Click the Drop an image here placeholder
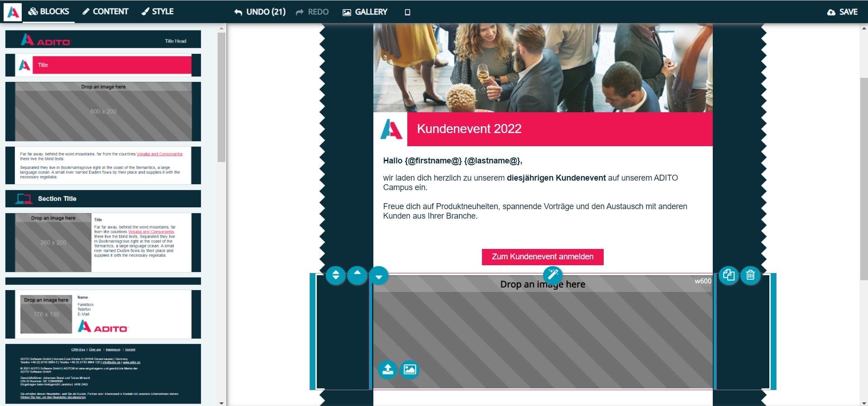The width and height of the screenshot is (868, 406). point(543,331)
